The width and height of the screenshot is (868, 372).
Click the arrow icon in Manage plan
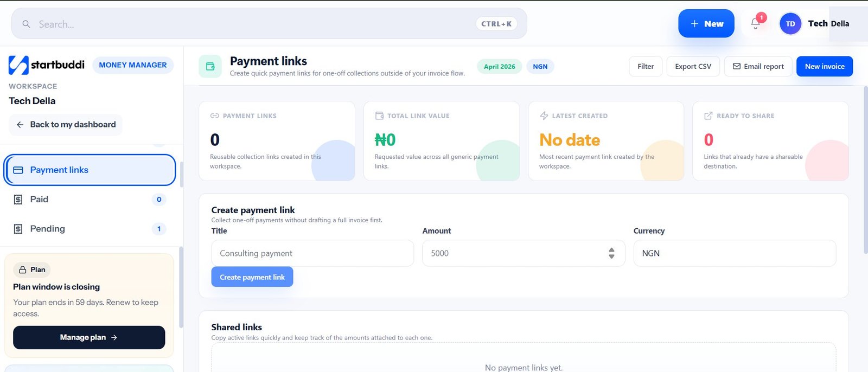(114, 337)
